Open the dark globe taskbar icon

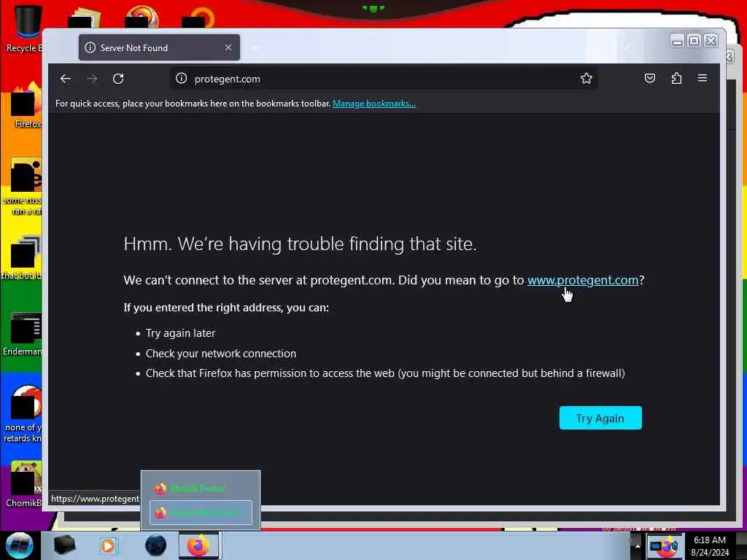click(x=155, y=545)
